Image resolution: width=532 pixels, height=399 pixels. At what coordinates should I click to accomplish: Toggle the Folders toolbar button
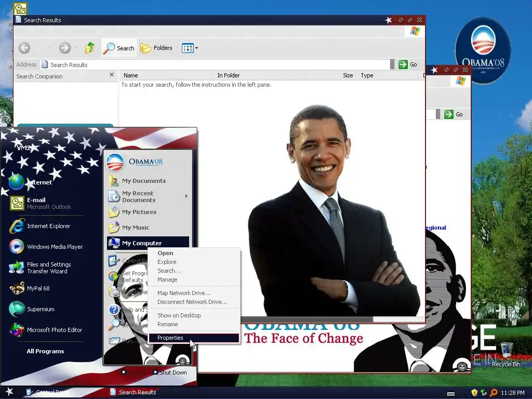coord(156,48)
